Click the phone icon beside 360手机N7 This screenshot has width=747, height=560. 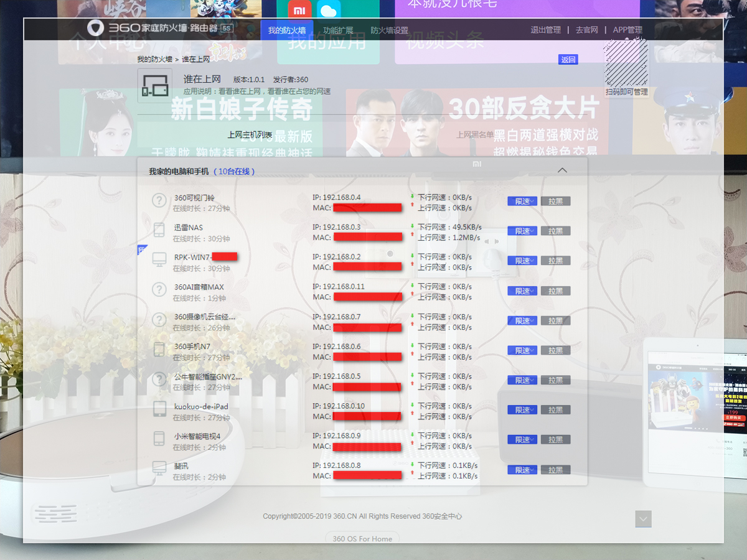tap(159, 350)
